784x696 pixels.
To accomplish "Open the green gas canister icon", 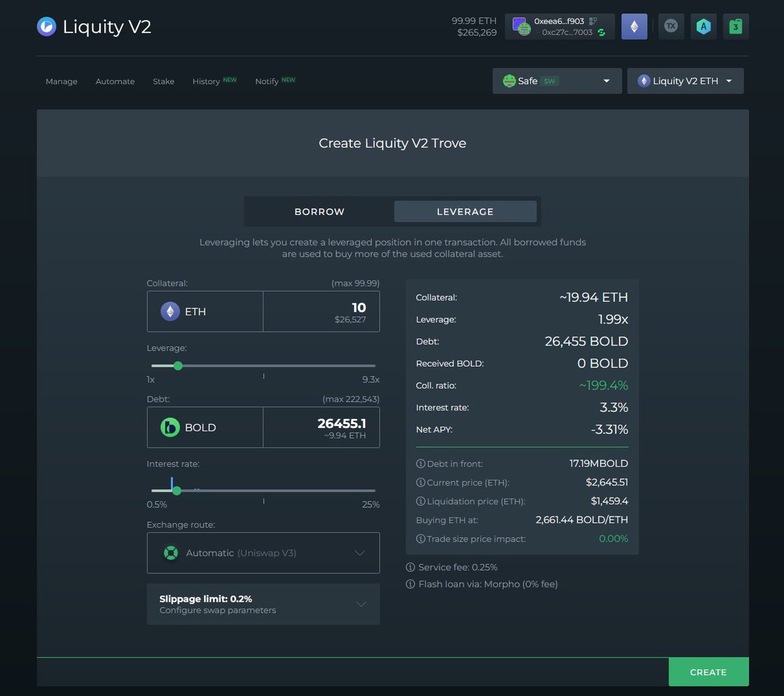I will click(736, 27).
